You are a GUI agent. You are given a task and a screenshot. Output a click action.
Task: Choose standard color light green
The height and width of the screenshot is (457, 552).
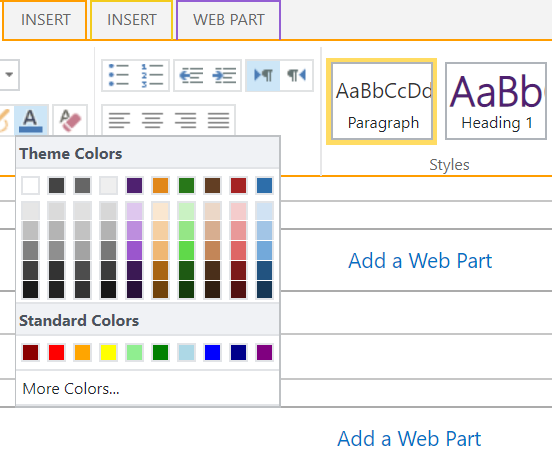pyautogui.click(x=134, y=352)
